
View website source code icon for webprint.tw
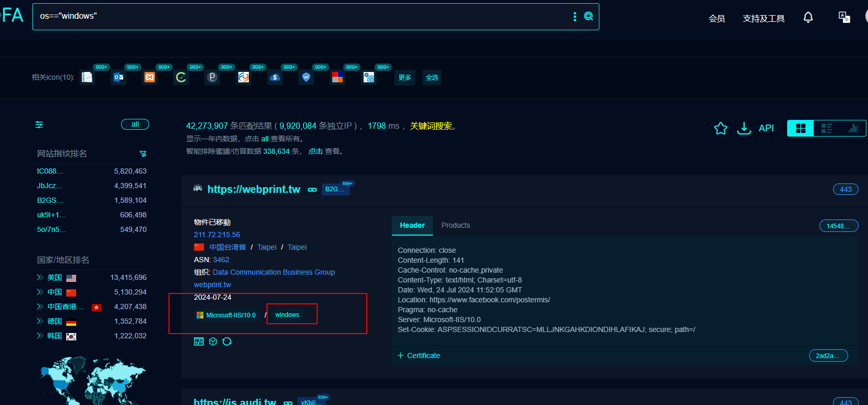[199, 341]
